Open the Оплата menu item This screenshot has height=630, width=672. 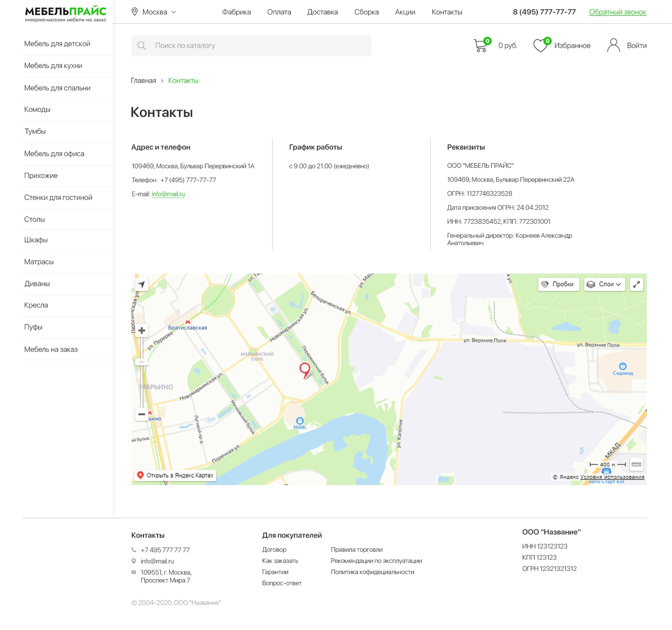[279, 12]
